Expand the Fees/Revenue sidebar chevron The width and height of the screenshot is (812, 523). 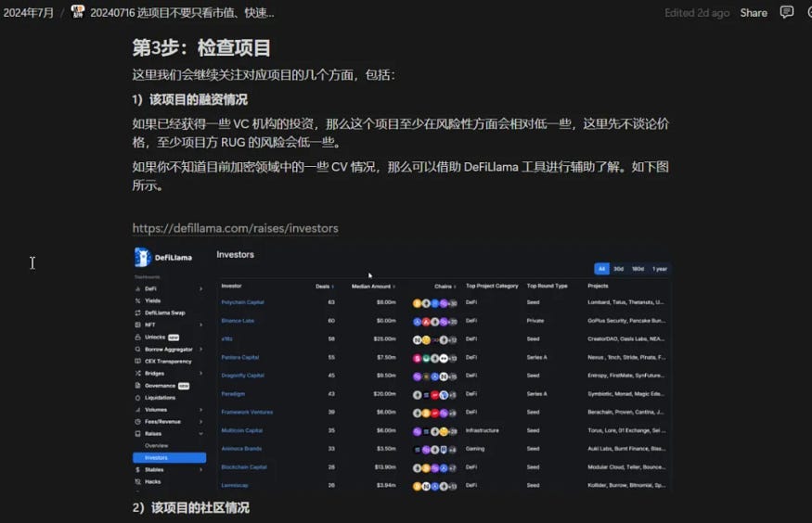click(x=201, y=422)
